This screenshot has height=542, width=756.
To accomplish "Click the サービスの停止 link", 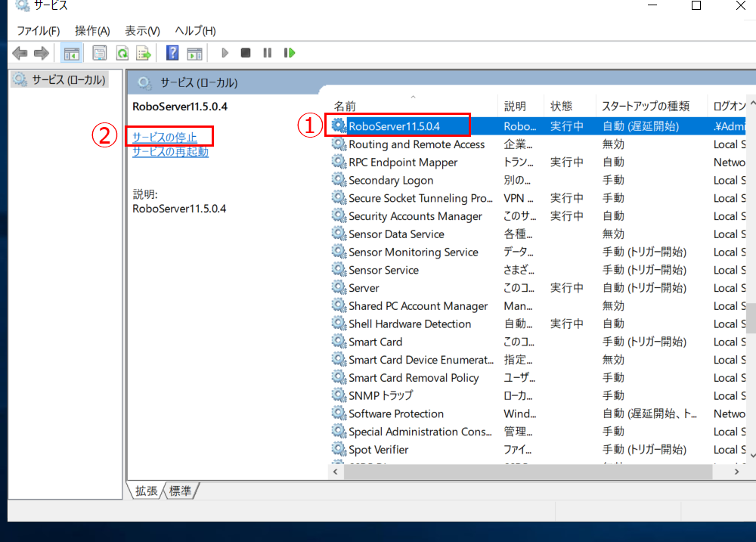I will click(165, 138).
